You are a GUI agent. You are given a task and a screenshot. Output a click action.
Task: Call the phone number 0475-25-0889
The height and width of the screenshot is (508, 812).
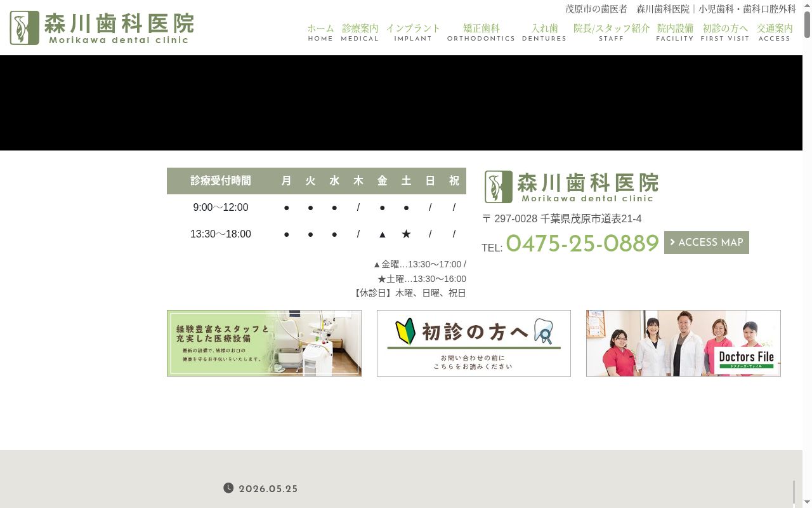pyautogui.click(x=582, y=244)
